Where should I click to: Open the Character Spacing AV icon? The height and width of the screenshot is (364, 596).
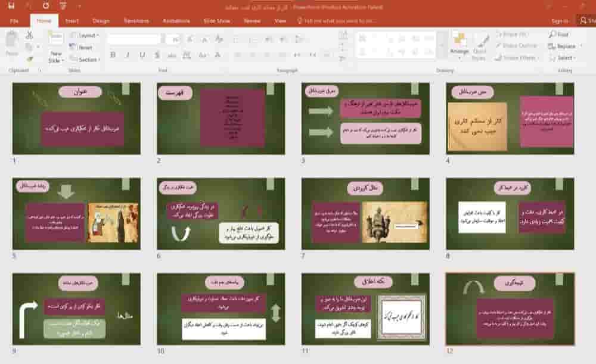tap(186, 55)
